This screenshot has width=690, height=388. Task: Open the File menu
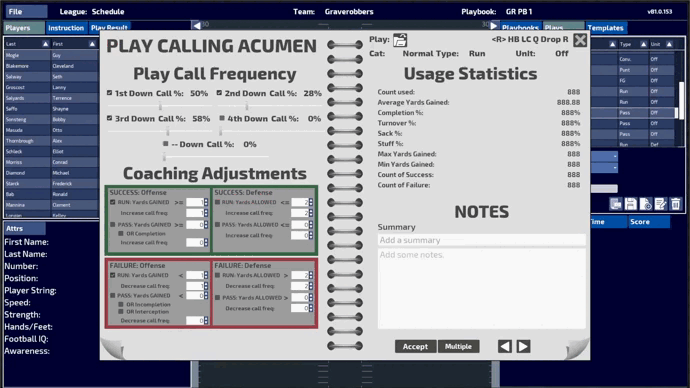[x=26, y=11]
